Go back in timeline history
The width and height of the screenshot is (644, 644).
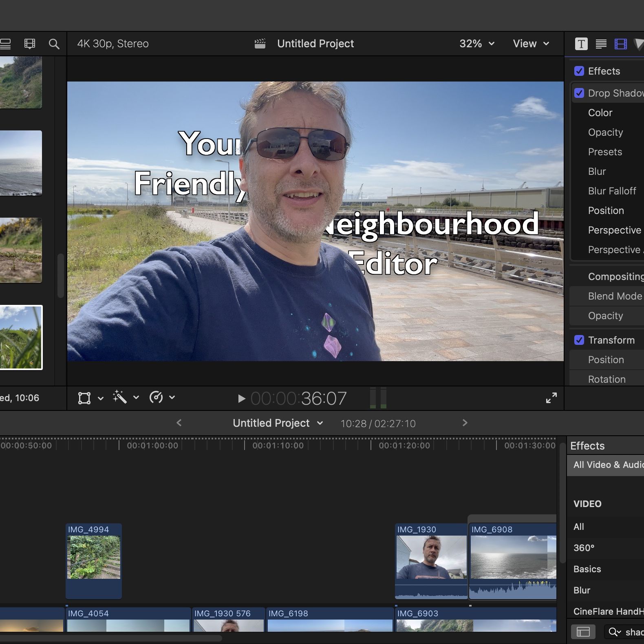[179, 423]
